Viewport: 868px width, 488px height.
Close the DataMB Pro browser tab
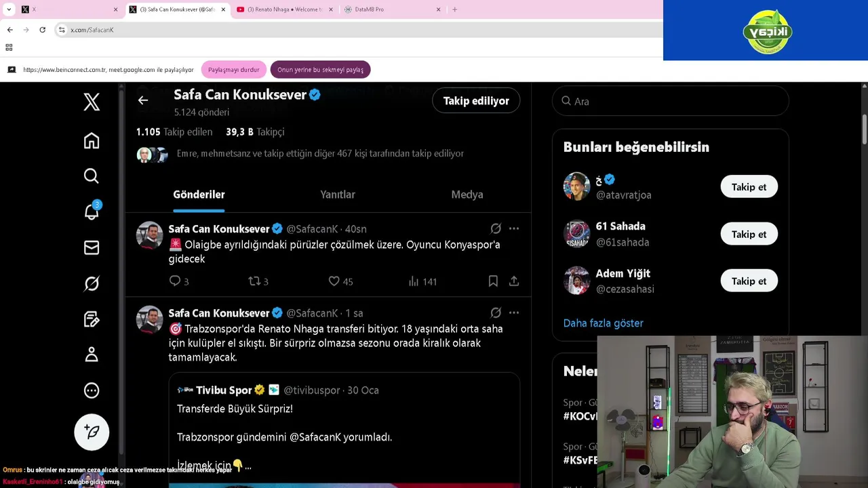(438, 9)
